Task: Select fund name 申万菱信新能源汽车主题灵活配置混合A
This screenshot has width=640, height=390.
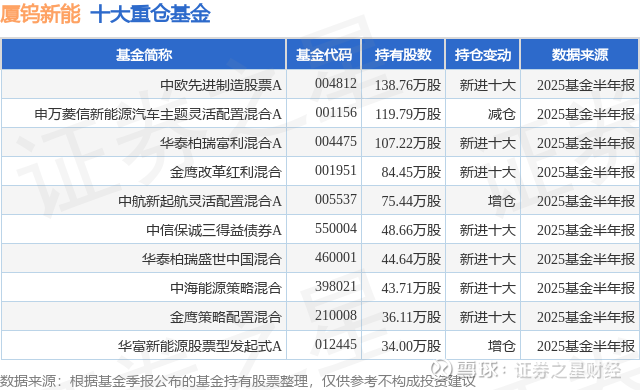Action: pyautogui.click(x=158, y=114)
